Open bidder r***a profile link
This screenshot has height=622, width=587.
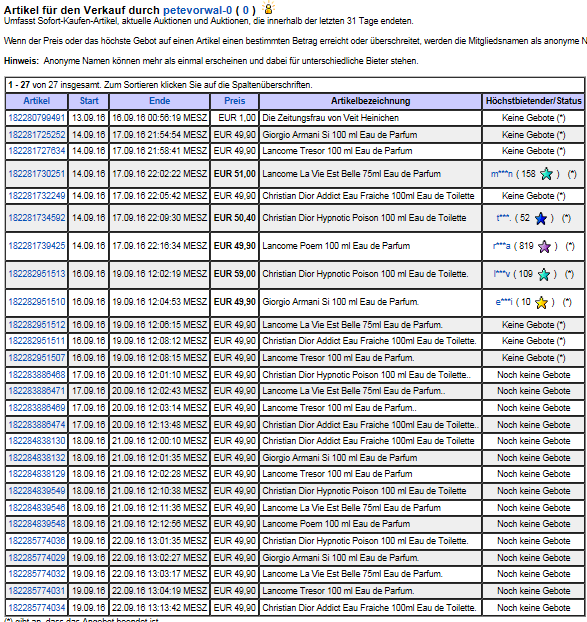tap(502, 246)
